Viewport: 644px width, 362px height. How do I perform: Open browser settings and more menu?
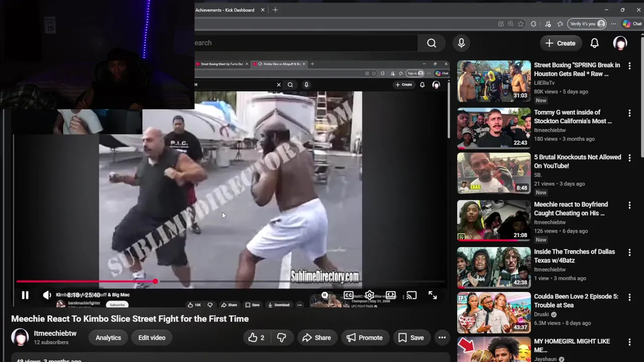pyautogui.click(x=613, y=24)
